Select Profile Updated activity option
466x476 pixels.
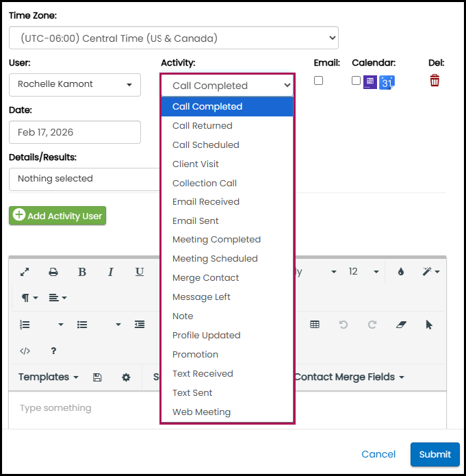pyautogui.click(x=227, y=335)
